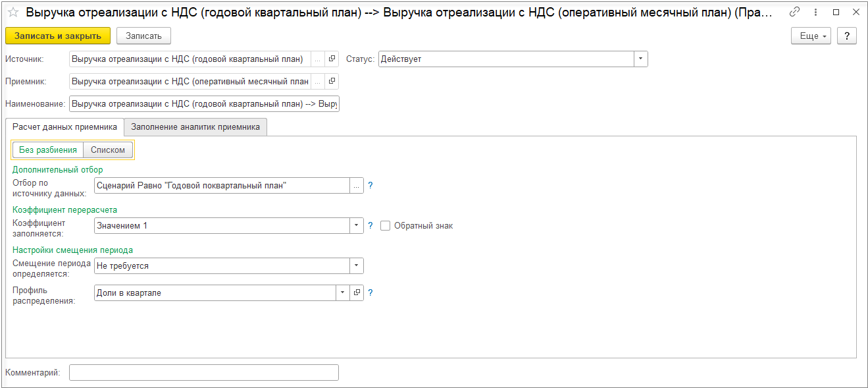Click into the Комментарий input field
Screen dimensions: 868x388
(204, 373)
